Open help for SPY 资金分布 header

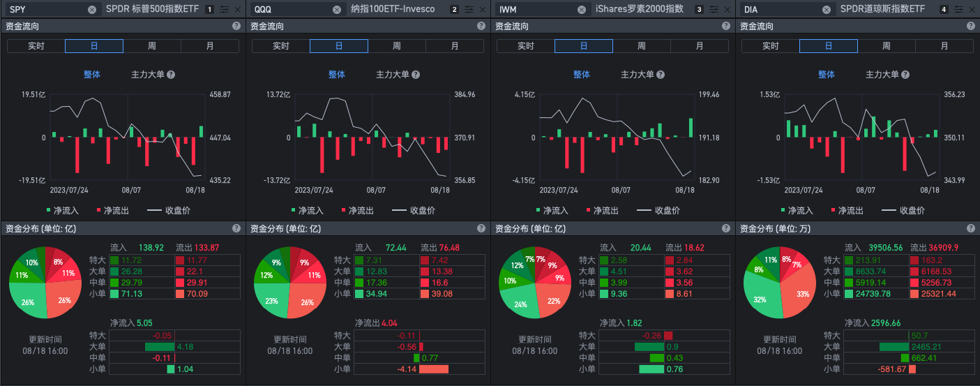[236, 228]
